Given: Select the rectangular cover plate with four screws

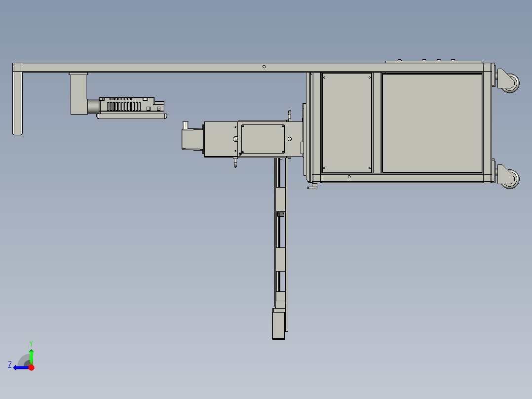Looking at the screenshot, I should pos(263,139).
